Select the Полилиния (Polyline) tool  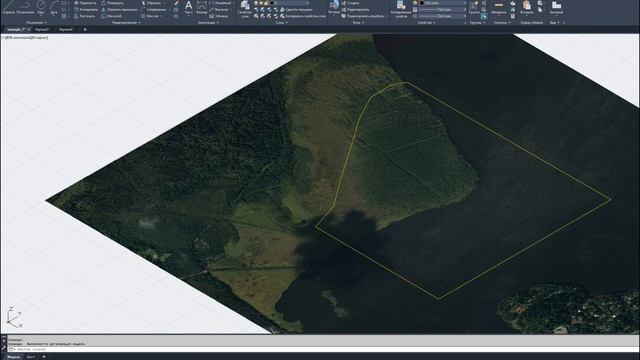tap(25, 7)
